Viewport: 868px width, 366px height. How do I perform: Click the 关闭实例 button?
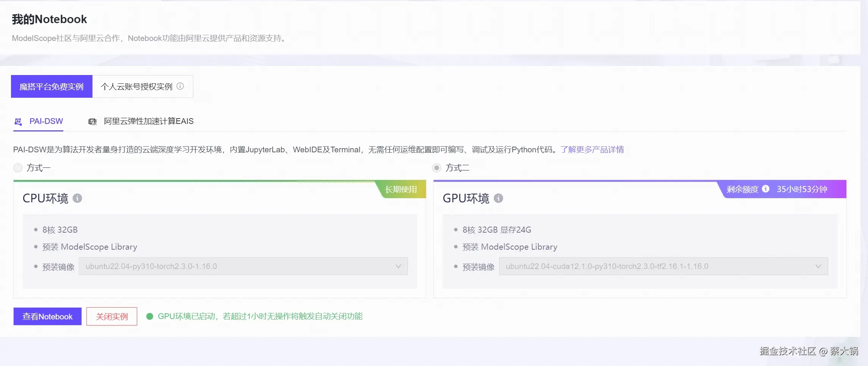(x=112, y=316)
